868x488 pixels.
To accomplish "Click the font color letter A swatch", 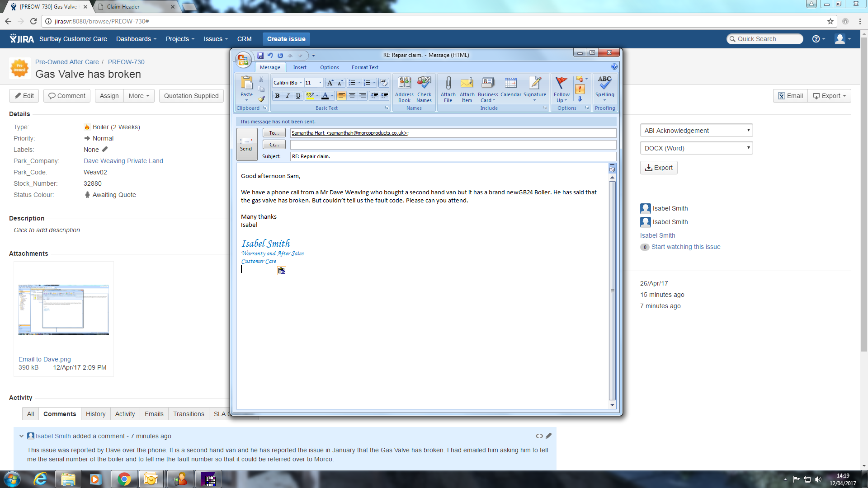I will (325, 96).
